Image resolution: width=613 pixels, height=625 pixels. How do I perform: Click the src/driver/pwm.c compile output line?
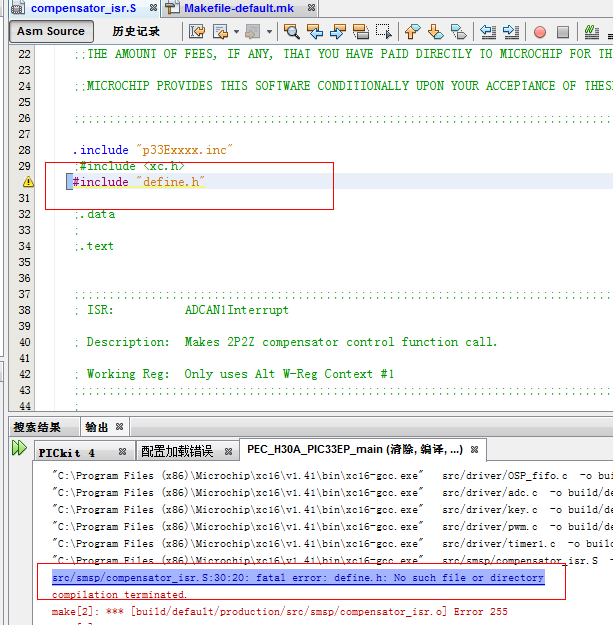click(332, 527)
